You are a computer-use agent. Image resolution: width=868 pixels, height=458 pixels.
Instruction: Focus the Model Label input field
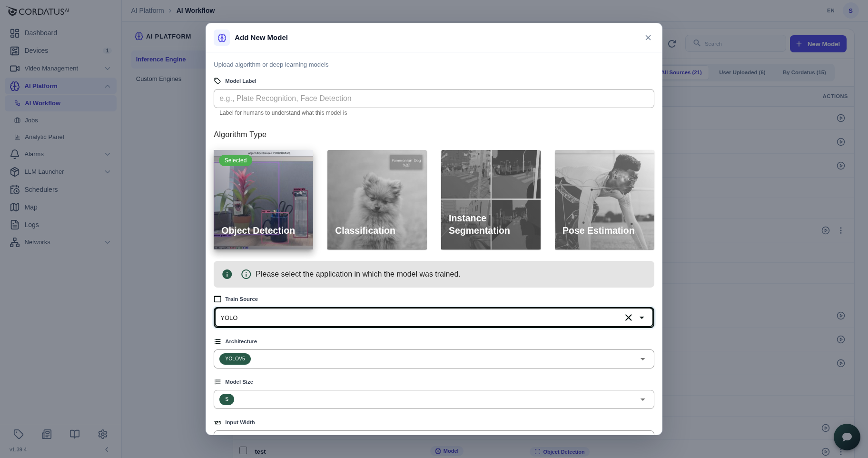[434, 99]
